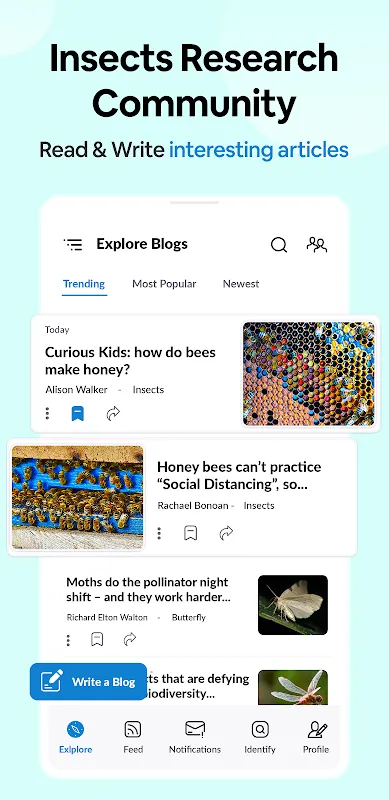This screenshot has height=800, width=389.
Task: Open three-dot menu for Moths article
Action: [68, 640]
